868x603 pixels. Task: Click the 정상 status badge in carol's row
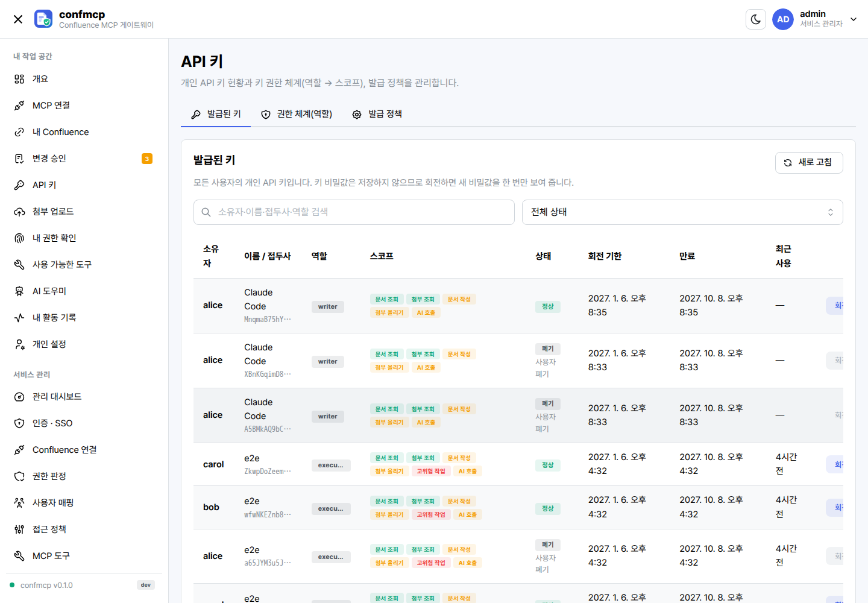548,465
